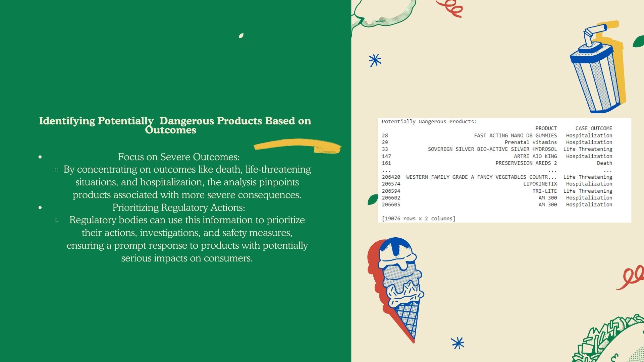Click the 'Focus on Severe Outcomes:' bullet
This screenshot has height=362, width=644.
(178, 157)
